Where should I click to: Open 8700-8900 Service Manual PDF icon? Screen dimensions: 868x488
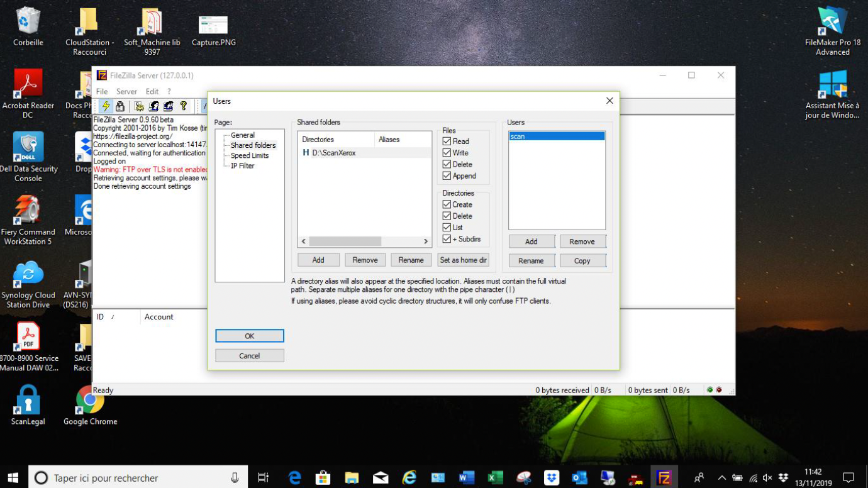[x=28, y=347]
